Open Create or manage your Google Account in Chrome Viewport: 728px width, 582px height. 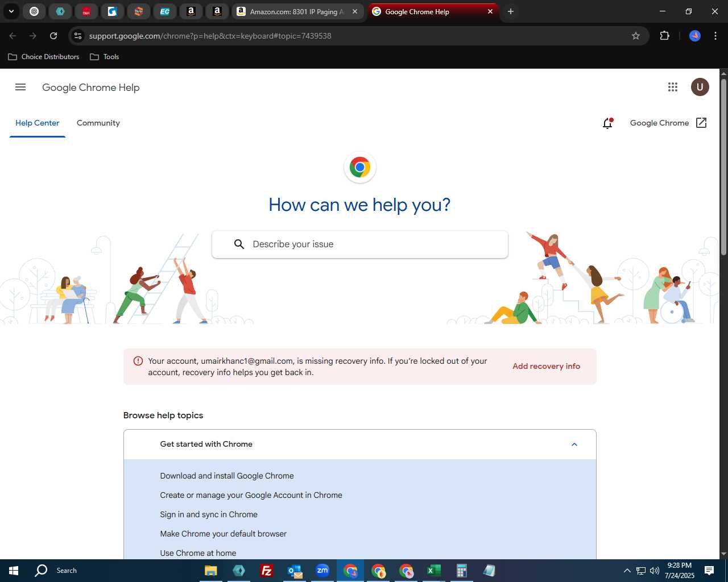pos(251,495)
